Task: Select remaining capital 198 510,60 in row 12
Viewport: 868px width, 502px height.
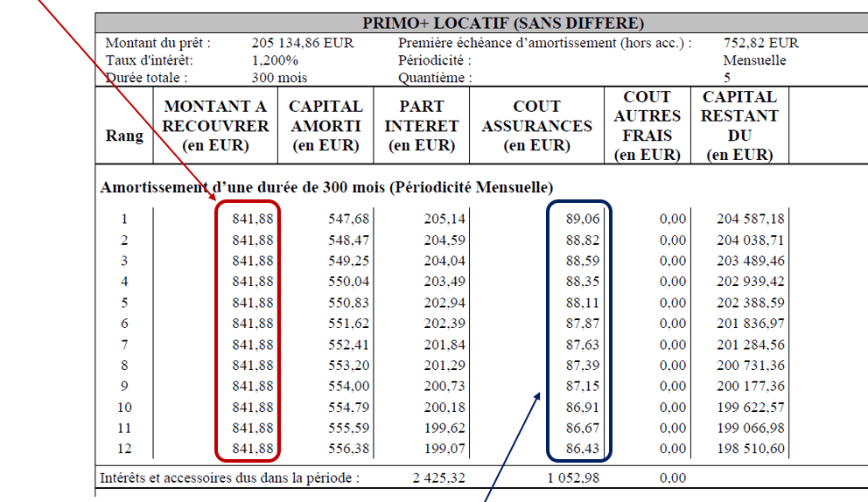Action: point(750,449)
